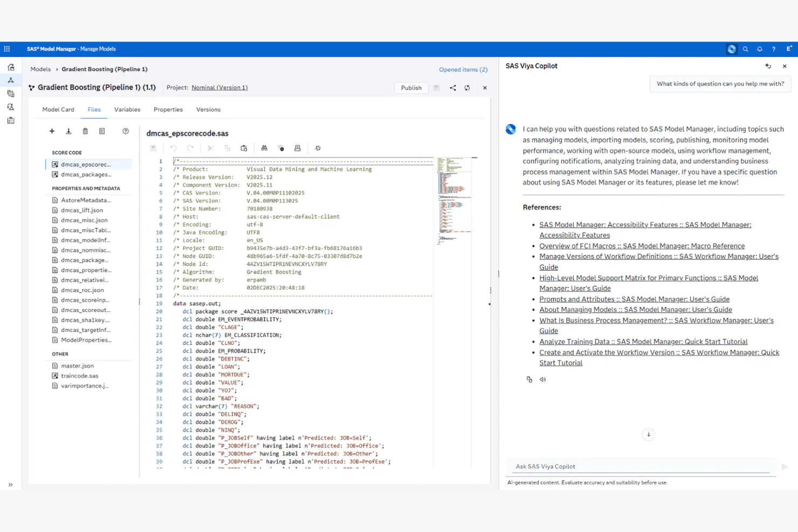
Task: Click the code minimap preview
Action: coord(453,201)
